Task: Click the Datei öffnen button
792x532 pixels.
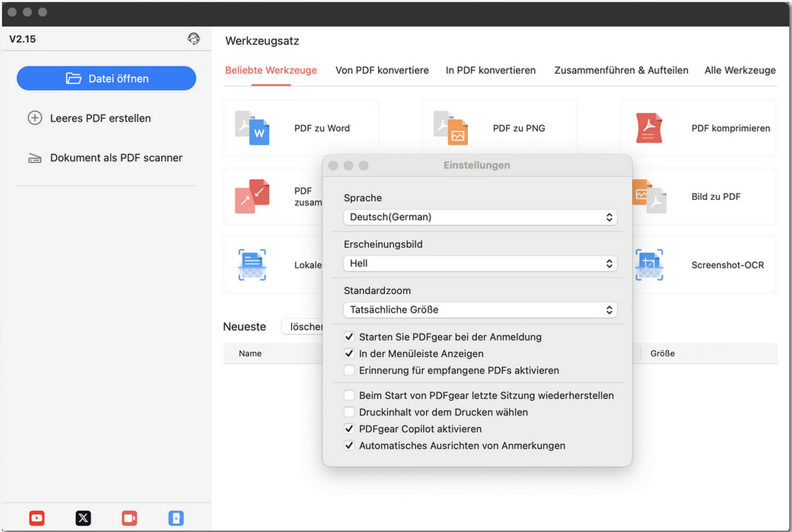Action: [x=107, y=78]
